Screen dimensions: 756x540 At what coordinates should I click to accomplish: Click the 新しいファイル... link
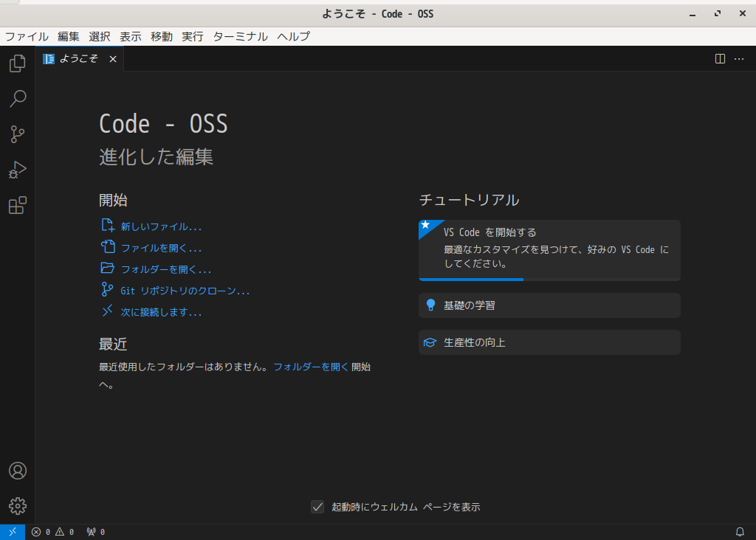[x=151, y=226]
